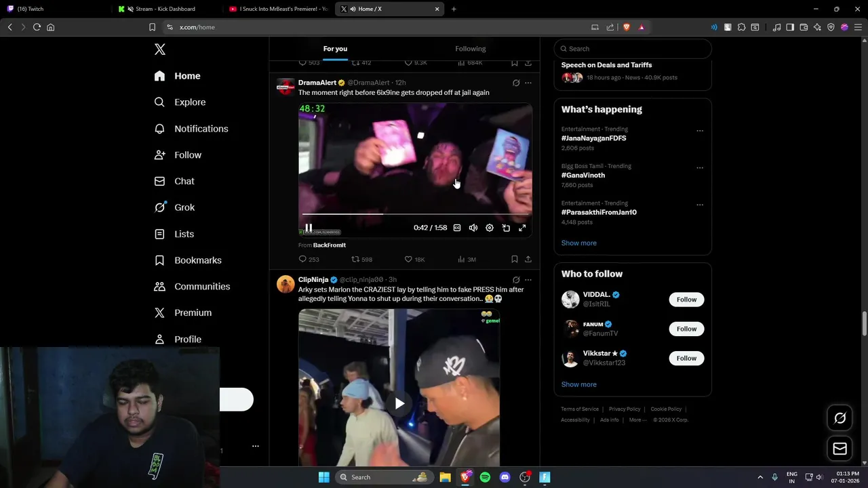Follow Vikkstar

[686, 358]
